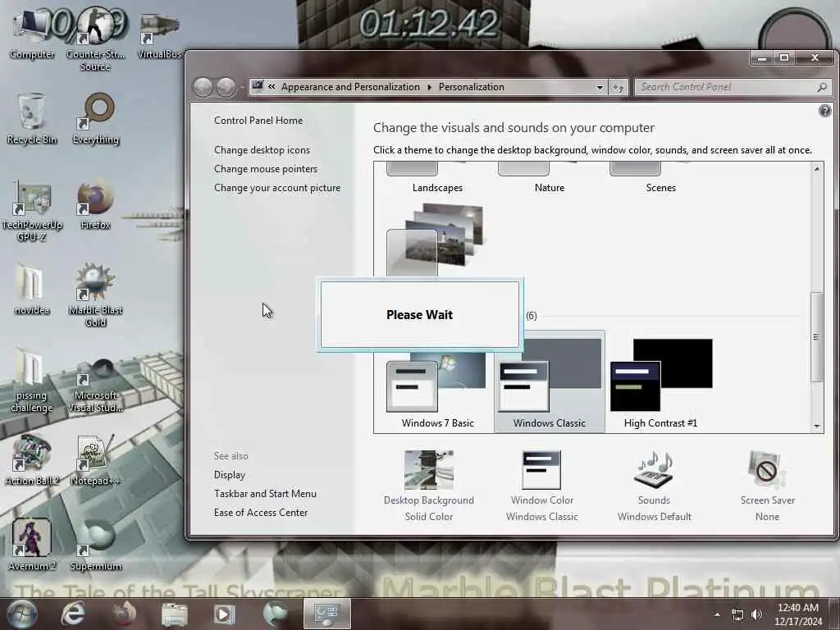Open Taskbar and Start Menu link
This screenshot has width=840, height=630.
pyautogui.click(x=265, y=493)
